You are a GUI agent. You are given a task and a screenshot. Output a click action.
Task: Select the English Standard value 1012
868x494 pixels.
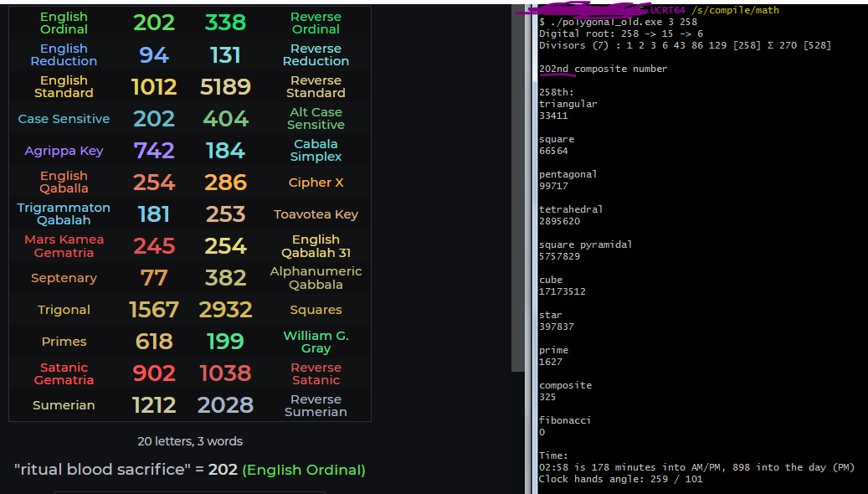154,86
